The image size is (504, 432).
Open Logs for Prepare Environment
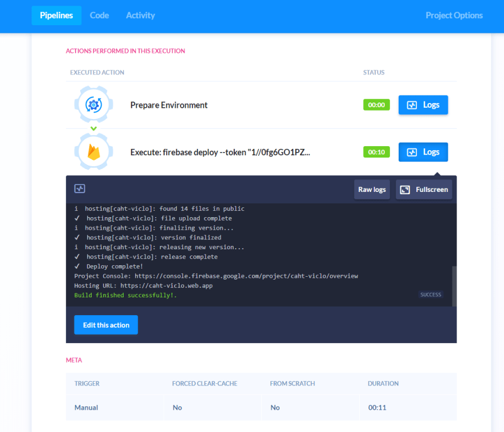(x=423, y=105)
